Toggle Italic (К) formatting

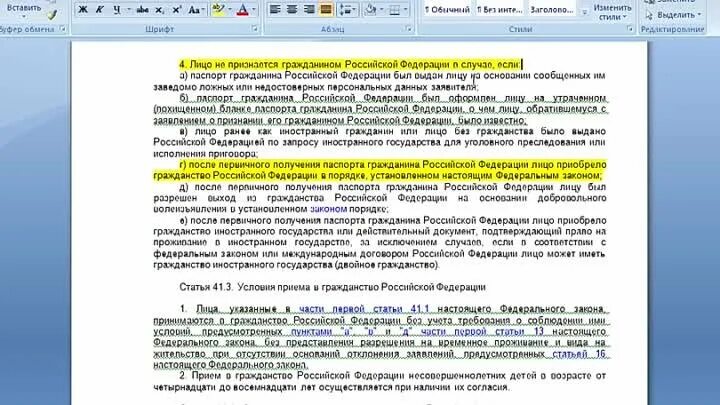(x=100, y=9)
